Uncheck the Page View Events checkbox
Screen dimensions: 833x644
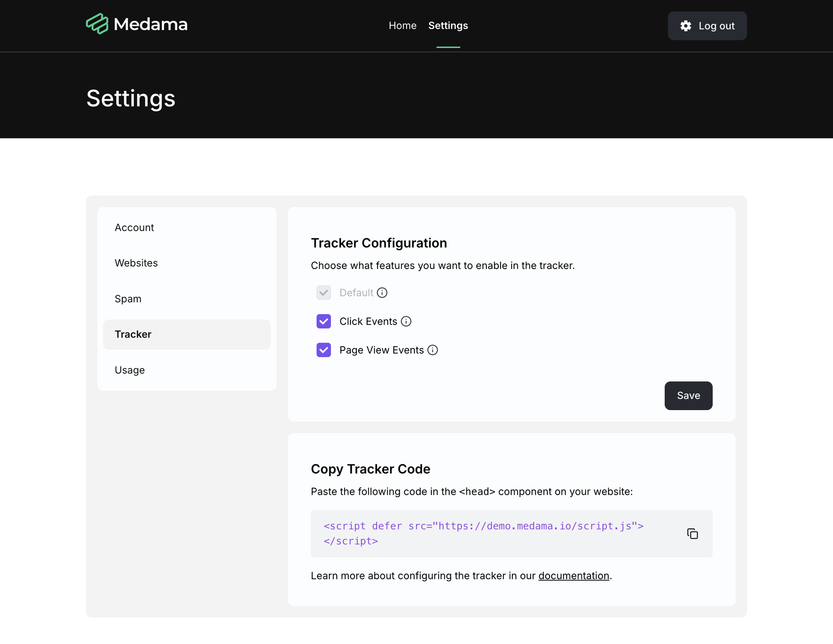point(324,350)
